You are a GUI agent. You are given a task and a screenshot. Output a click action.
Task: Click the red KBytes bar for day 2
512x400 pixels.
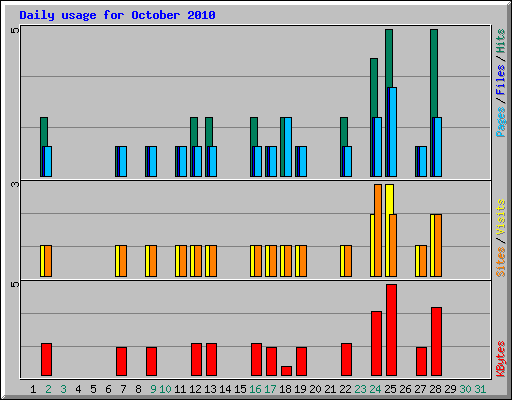pos(47,360)
